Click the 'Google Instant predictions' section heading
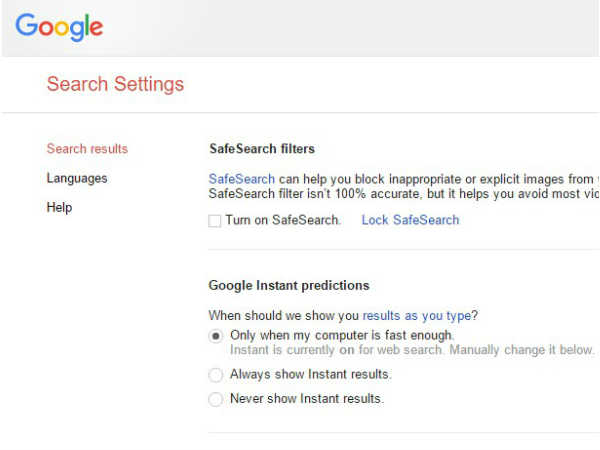 click(x=289, y=286)
